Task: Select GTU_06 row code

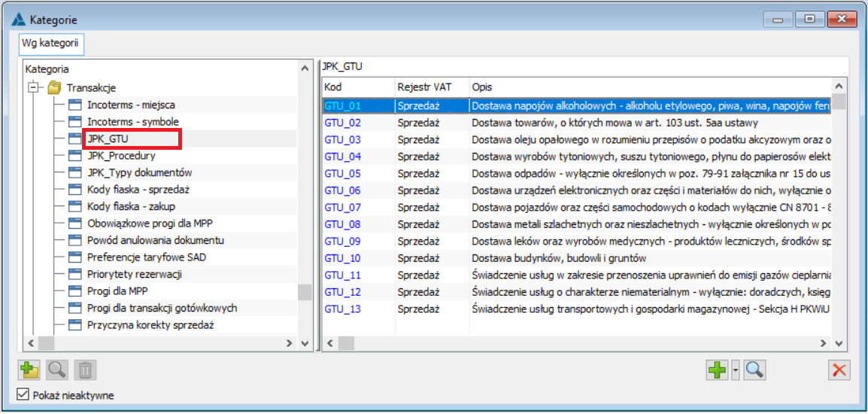Action: (x=343, y=190)
